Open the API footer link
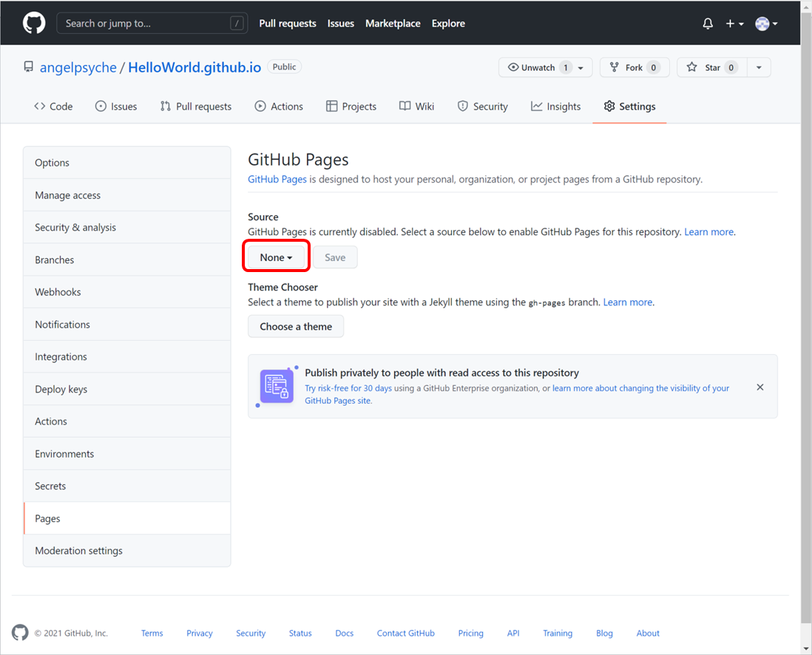The image size is (812, 655). (513, 634)
